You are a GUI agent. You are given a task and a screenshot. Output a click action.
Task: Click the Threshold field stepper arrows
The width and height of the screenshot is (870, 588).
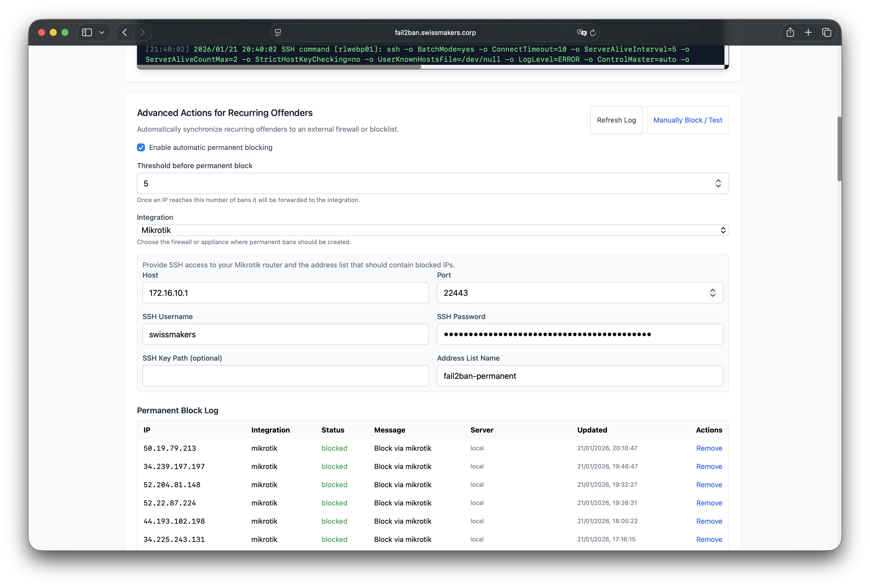click(718, 183)
